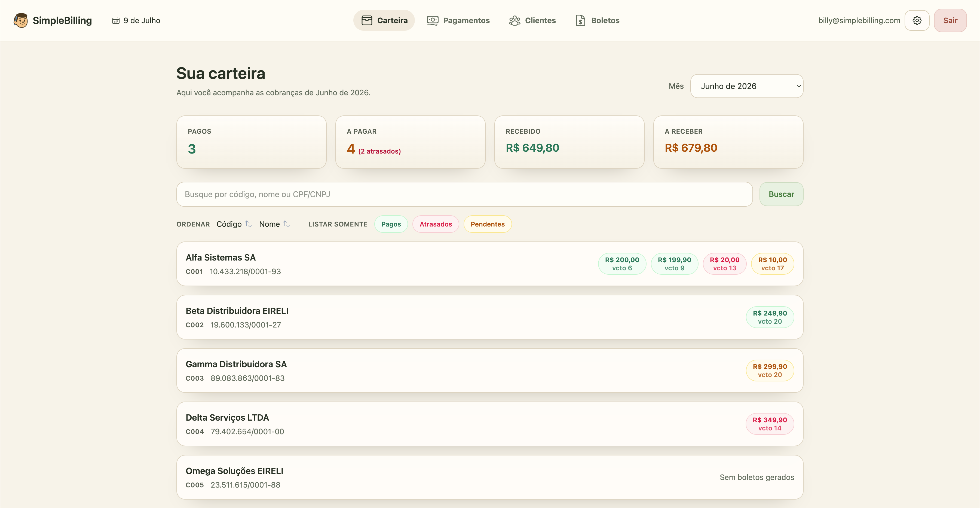This screenshot has height=508, width=980.
Task: Select the Omega Soluções EIRELI client name
Action: [234, 471]
